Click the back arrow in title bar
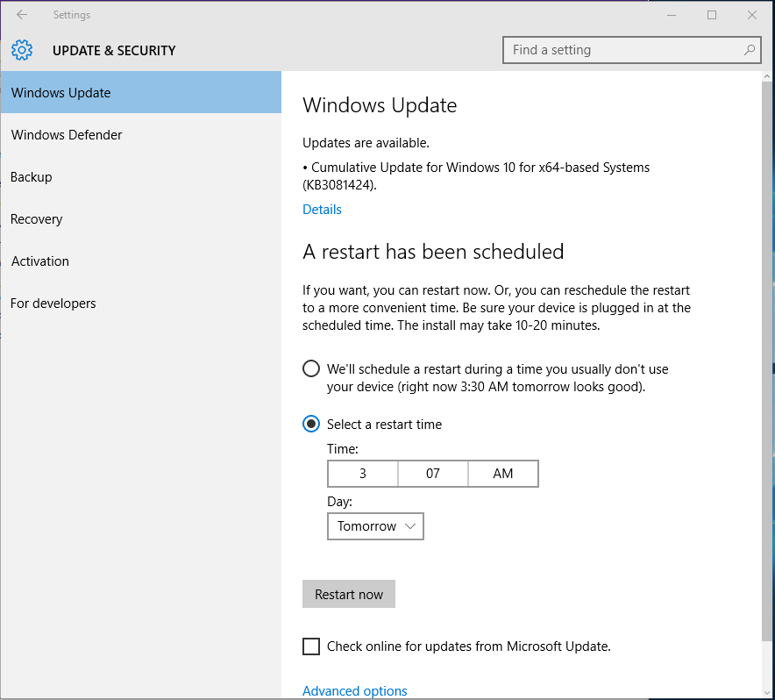This screenshot has height=700, width=775. (x=22, y=15)
